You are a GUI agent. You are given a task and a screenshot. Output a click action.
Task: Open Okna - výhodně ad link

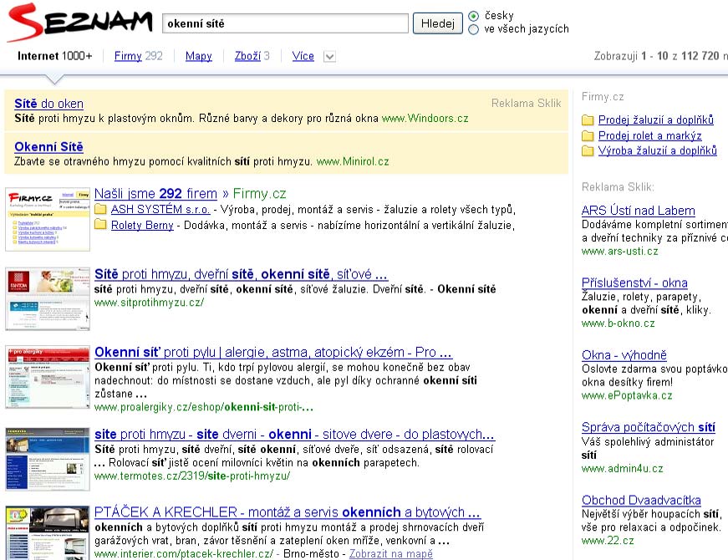(x=624, y=354)
